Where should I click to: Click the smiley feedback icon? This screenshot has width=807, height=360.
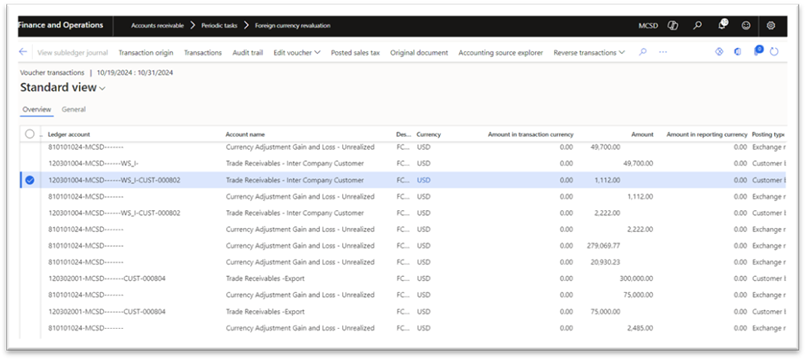pyautogui.click(x=746, y=25)
